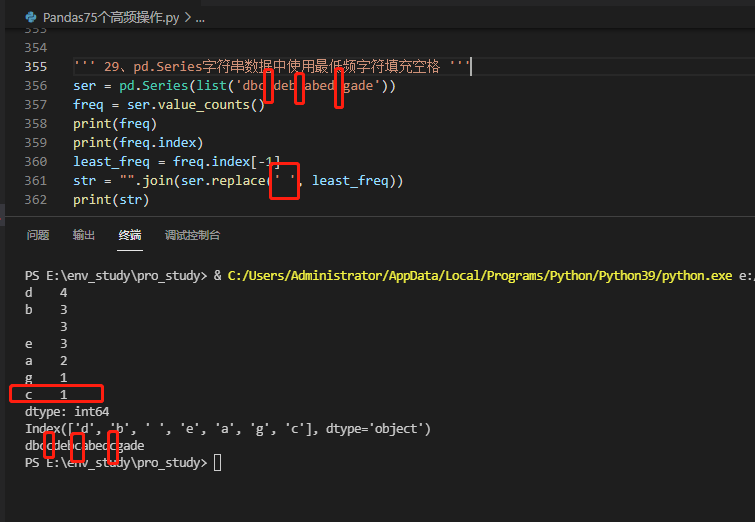Click line number 362 in gutter
755x522 pixels.
(x=36, y=199)
